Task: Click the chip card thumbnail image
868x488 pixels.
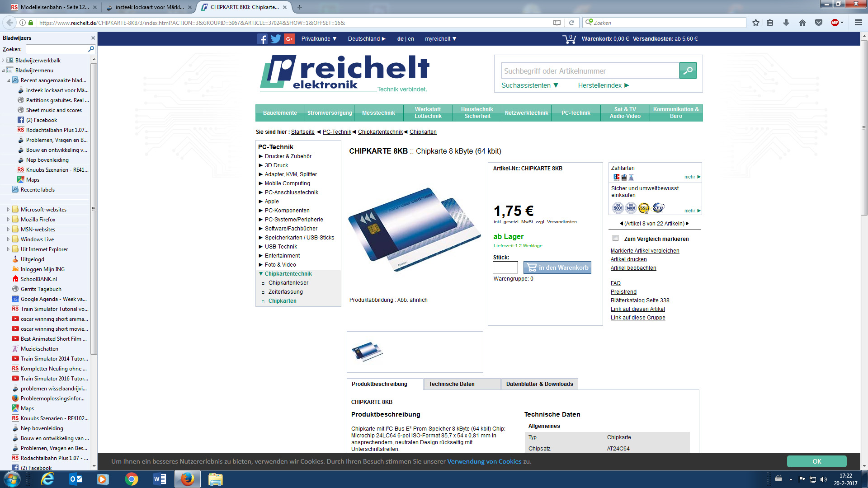Action: coord(367,352)
